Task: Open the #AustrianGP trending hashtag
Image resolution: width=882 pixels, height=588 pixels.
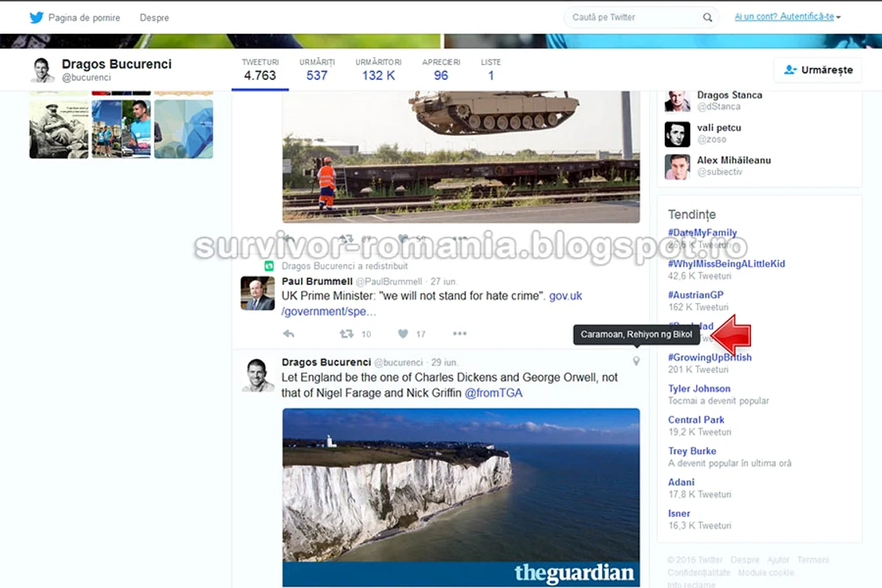Action: [x=695, y=295]
